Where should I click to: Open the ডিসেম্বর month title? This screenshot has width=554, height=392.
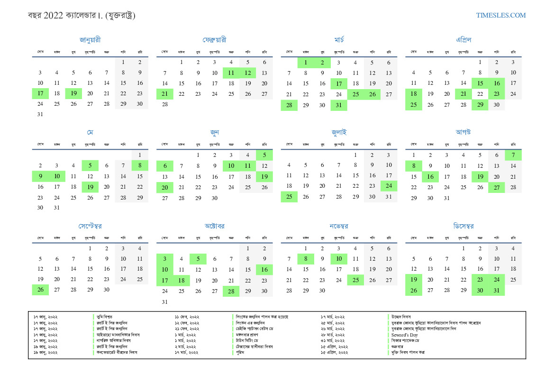pyautogui.click(x=463, y=226)
